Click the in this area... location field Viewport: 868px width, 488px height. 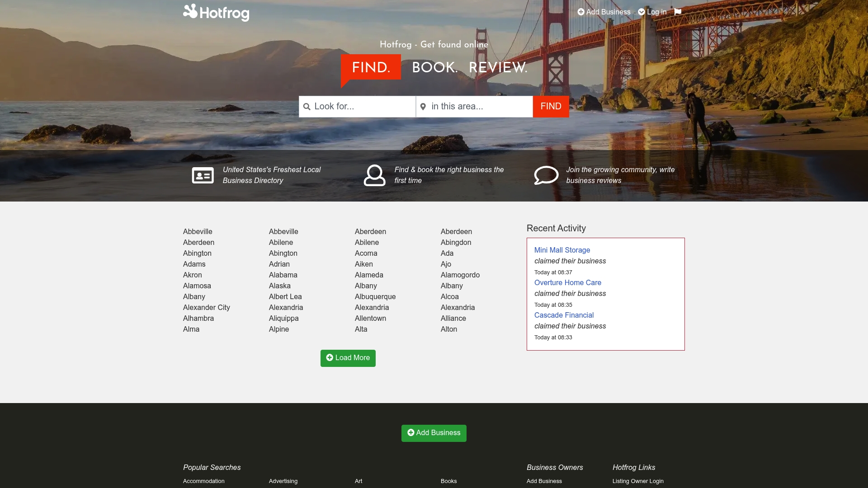475,106
